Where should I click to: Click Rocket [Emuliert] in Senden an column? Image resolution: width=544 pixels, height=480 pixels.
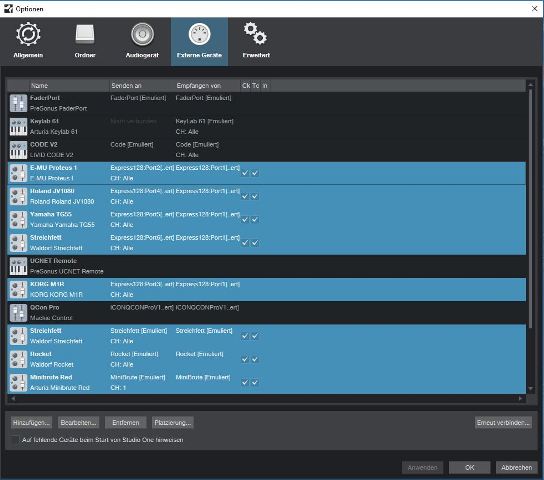pos(134,354)
